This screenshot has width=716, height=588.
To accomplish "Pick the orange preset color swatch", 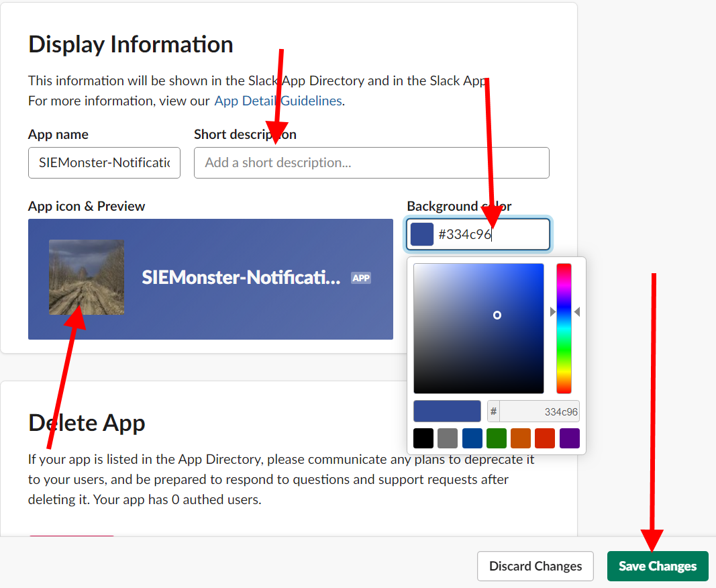I will (x=521, y=438).
